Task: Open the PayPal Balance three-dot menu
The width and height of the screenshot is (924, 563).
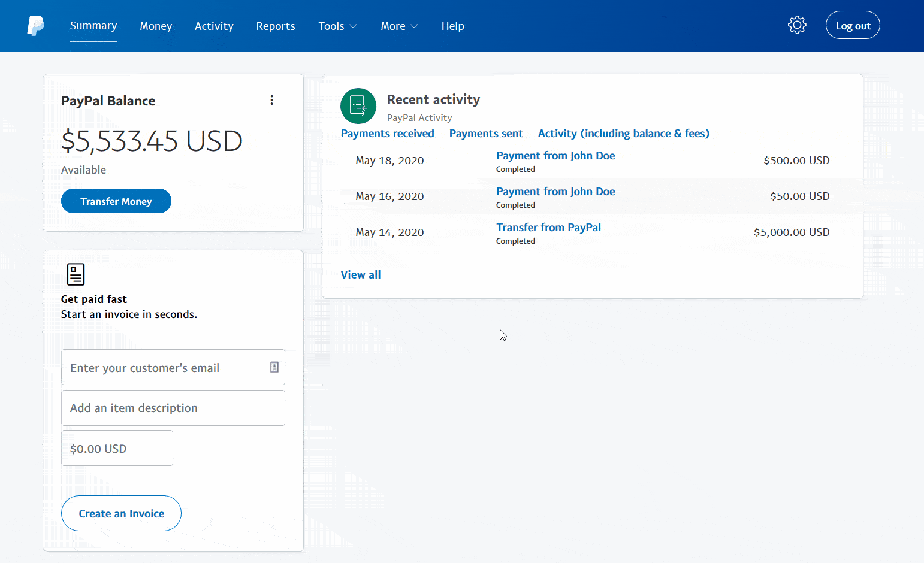Action: click(x=272, y=100)
